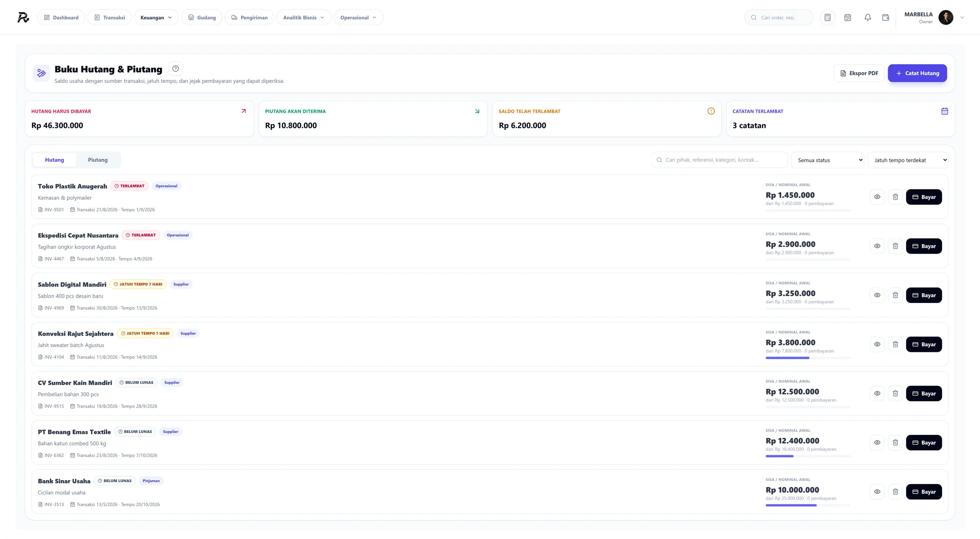Expand the Analitik Bisnis menu

(x=304, y=18)
